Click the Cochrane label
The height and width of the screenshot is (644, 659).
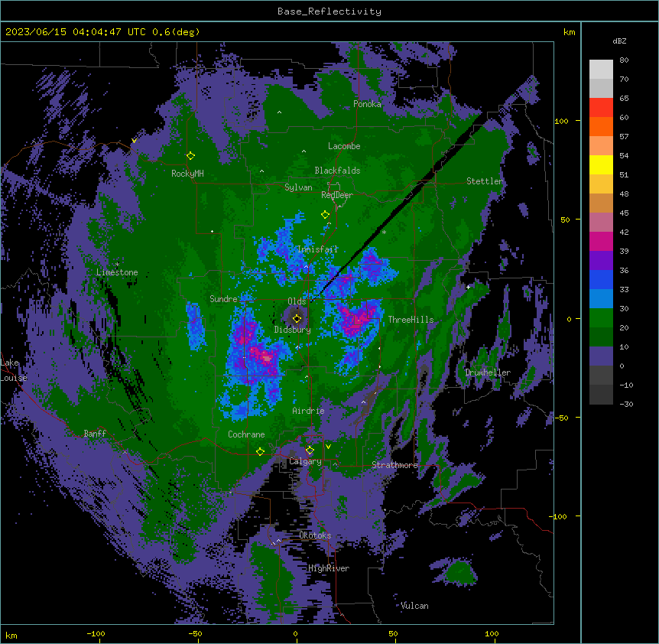(x=246, y=434)
